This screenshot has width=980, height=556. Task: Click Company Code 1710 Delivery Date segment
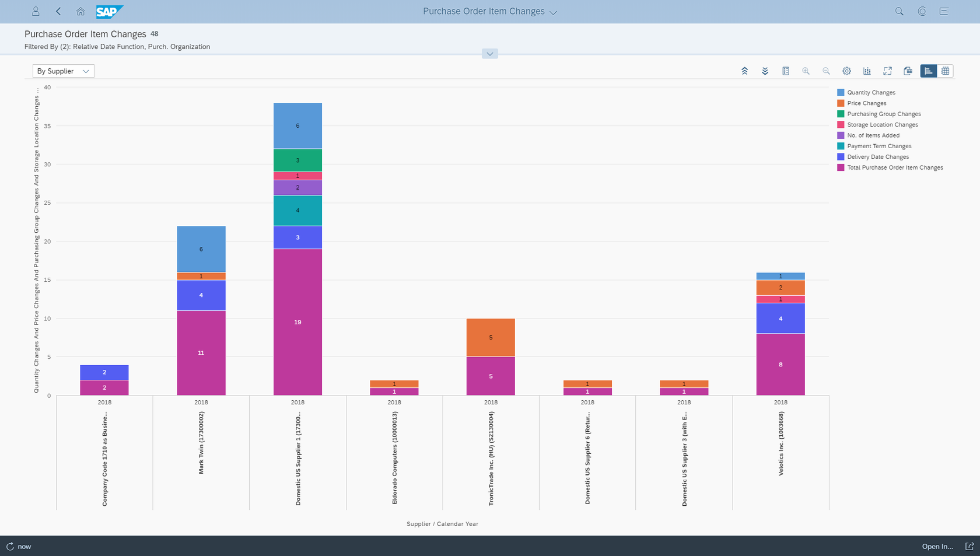tap(104, 372)
